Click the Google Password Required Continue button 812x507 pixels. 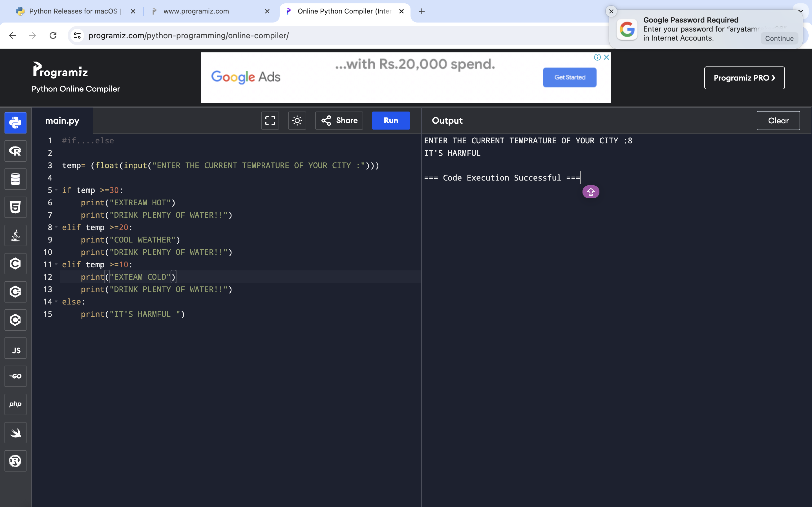click(x=780, y=38)
